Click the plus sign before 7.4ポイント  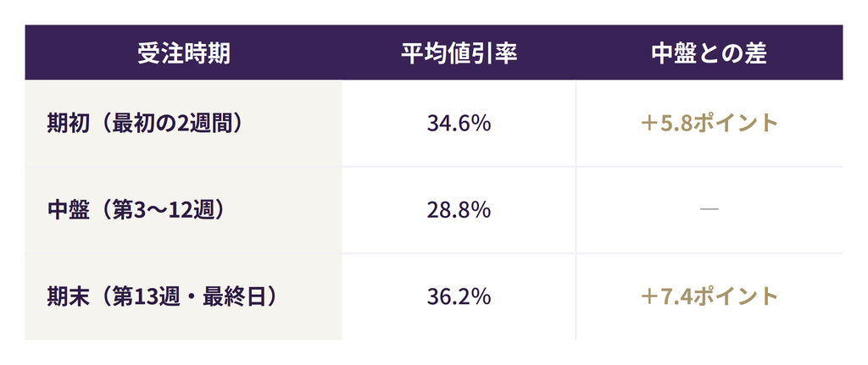click(x=648, y=297)
